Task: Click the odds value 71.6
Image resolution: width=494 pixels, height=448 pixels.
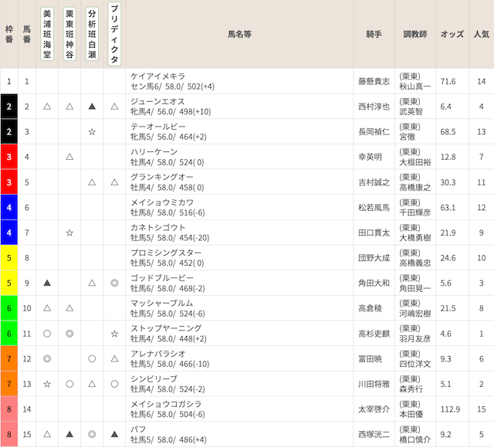Action: point(448,81)
